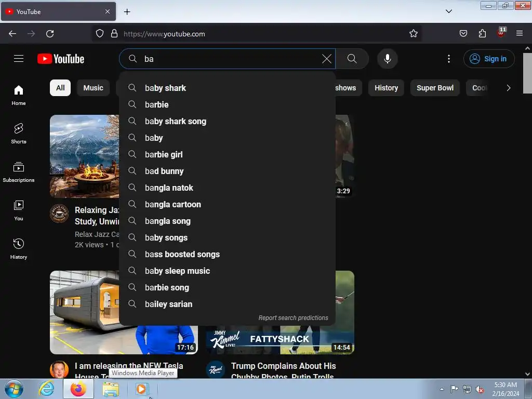Click the Relax Jazz channel avatar
The width and height of the screenshot is (532, 399).
coord(59,214)
